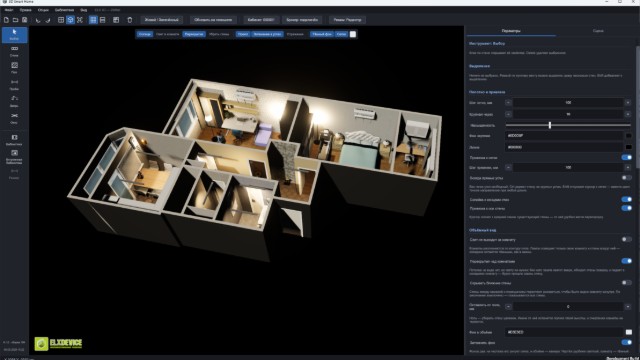The width and height of the screenshot is (640, 360).
Task: Select the Окно window tool
Action: click(14, 118)
